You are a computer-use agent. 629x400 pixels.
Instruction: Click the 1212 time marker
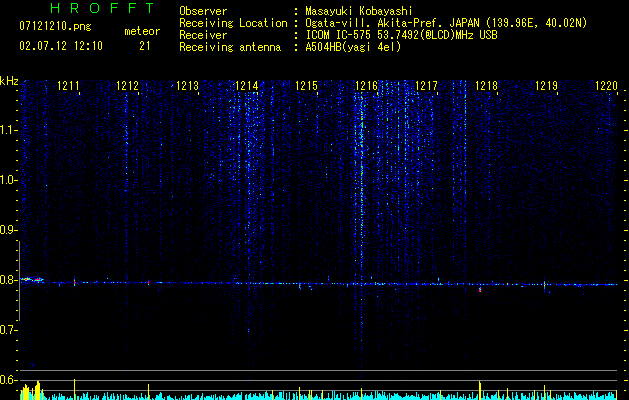click(x=127, y=85)
